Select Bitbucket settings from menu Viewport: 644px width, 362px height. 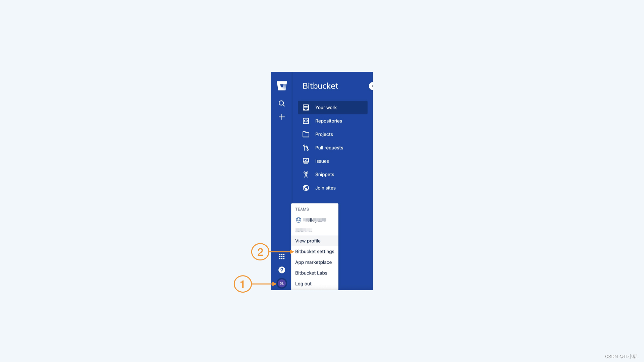[x=315, y=251]
